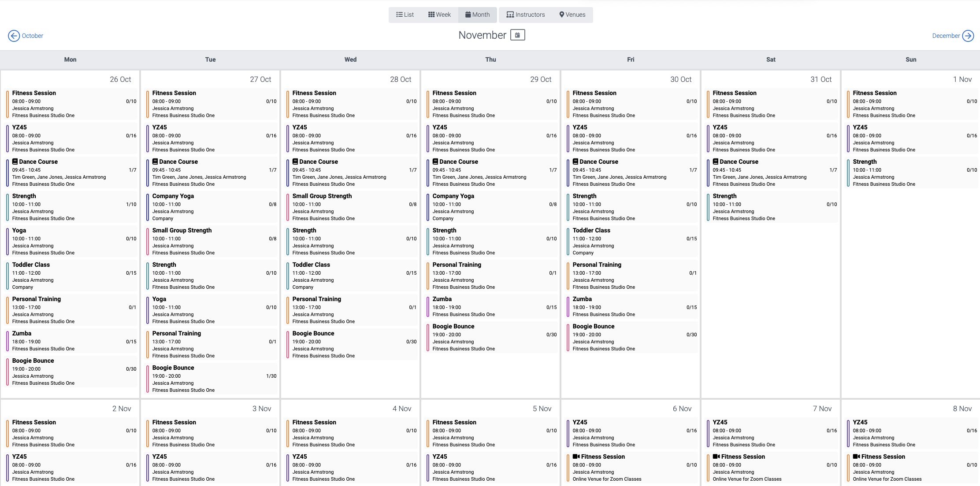This screenshot has width=980, height=486.
Task: Click the video camera icon on 8 Nov Fitness Session
Action: point(856,457)
